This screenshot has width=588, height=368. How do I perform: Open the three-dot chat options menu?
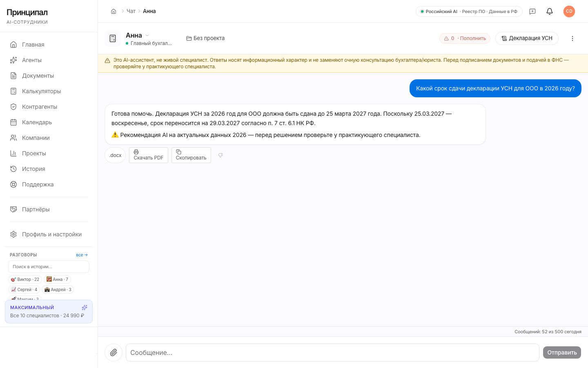coord(572,38)
